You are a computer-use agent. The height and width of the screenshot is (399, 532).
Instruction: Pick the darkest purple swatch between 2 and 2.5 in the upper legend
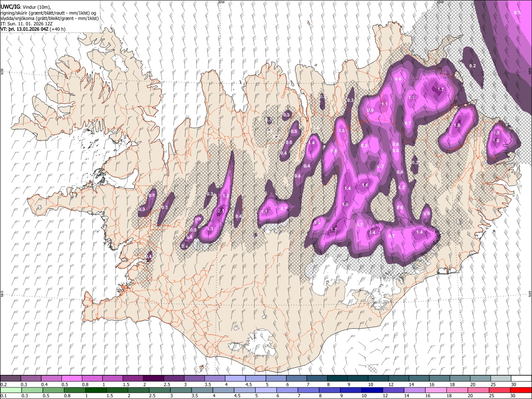[153, 379]
